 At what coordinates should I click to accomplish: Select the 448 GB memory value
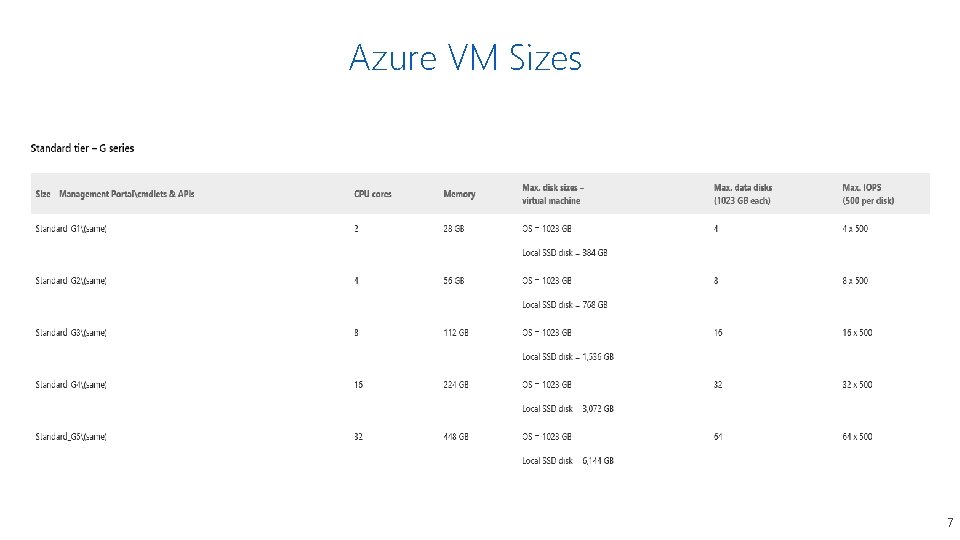coord(456,437)
